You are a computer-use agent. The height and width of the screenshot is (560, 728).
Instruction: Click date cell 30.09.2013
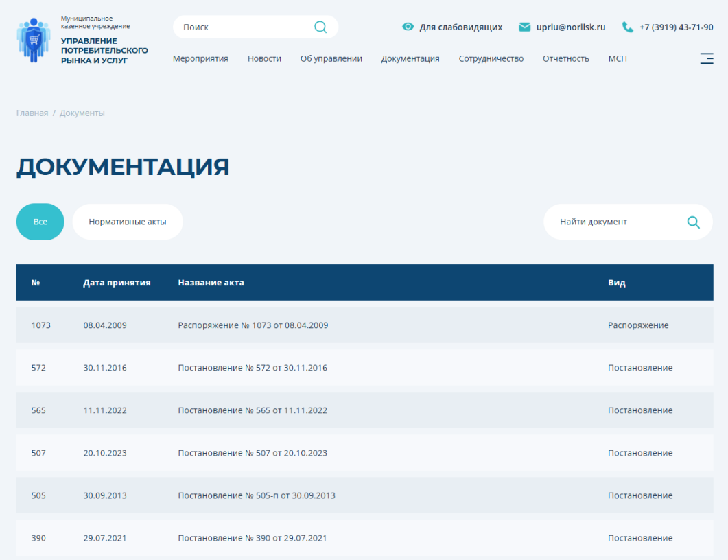pyautogui.click(x=105, y=495)
